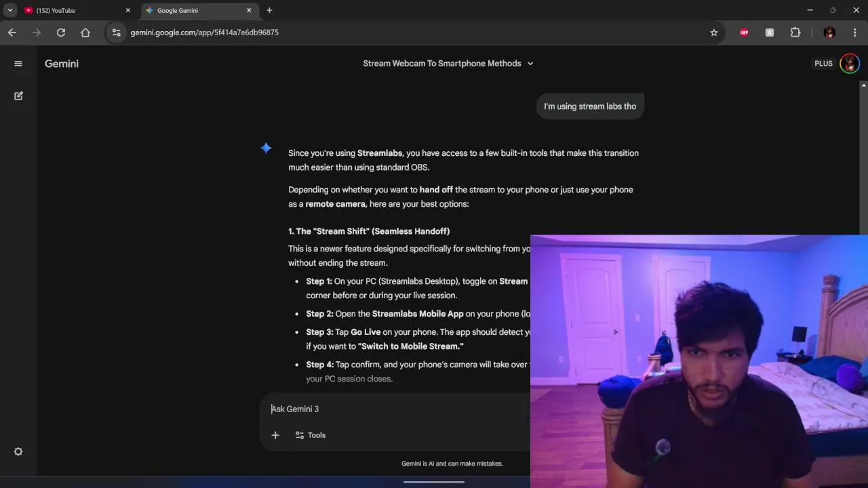The height and width of the screenshot is (488, 868).
Task: Click the page scrollbar up arrow
Action: click(x=863, y=85)
